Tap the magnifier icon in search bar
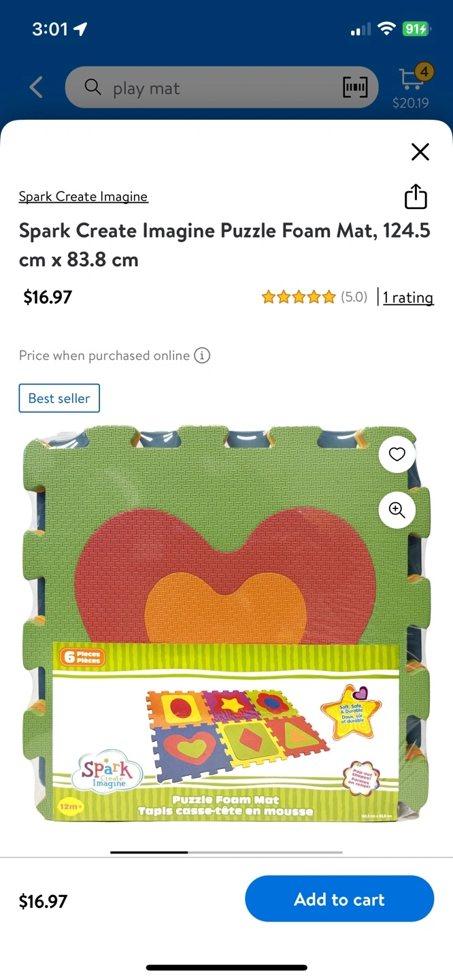The image size is (453, 980). pos(93,87)
